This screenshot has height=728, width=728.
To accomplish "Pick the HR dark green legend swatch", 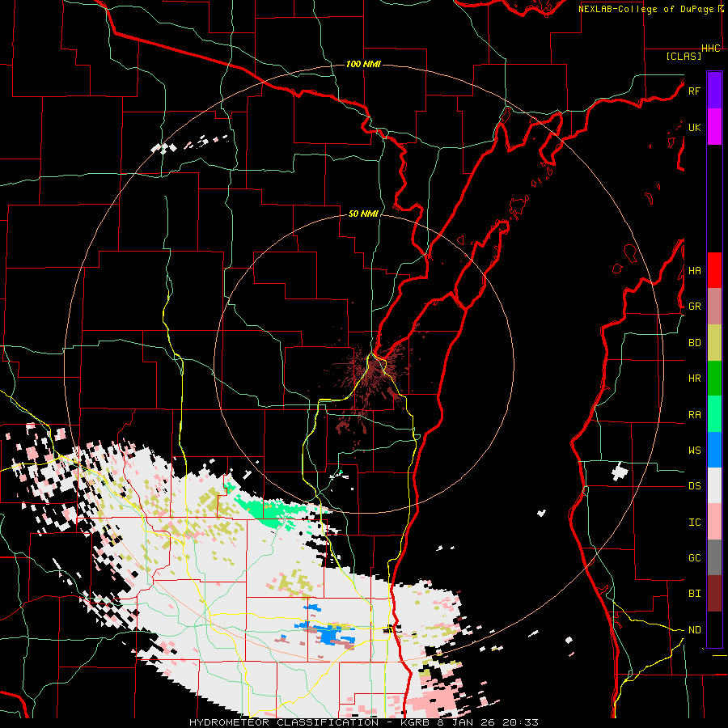I will click(714, 378).
